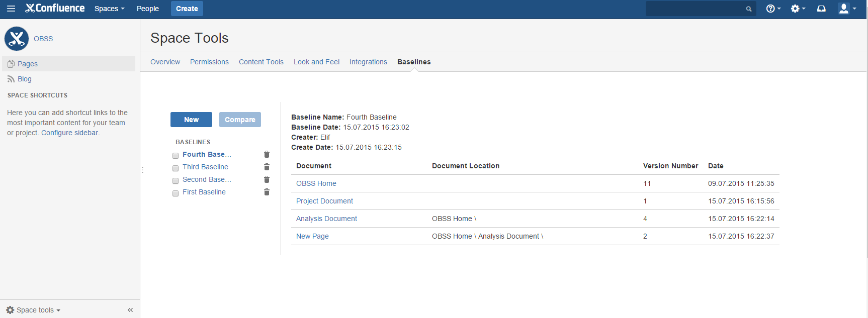Click the New baseline button
The height and width of the screenshot is (318, 868).
pos(191,120)
